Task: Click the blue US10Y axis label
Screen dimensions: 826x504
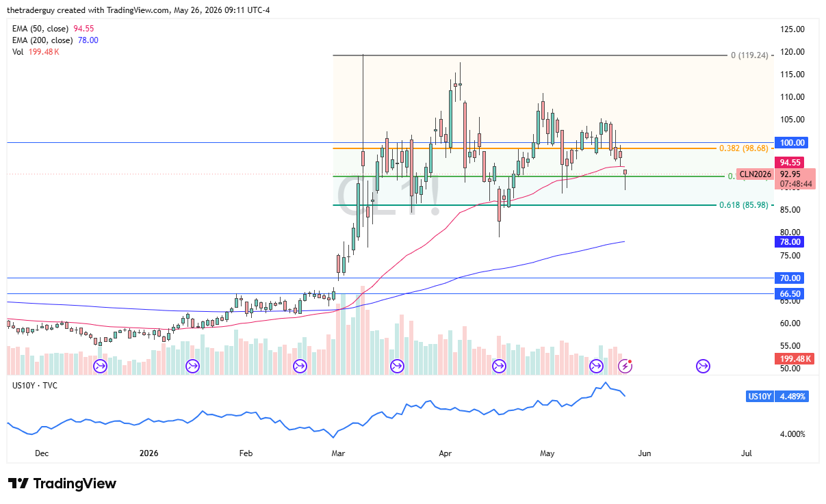Action: click(760, 396)
